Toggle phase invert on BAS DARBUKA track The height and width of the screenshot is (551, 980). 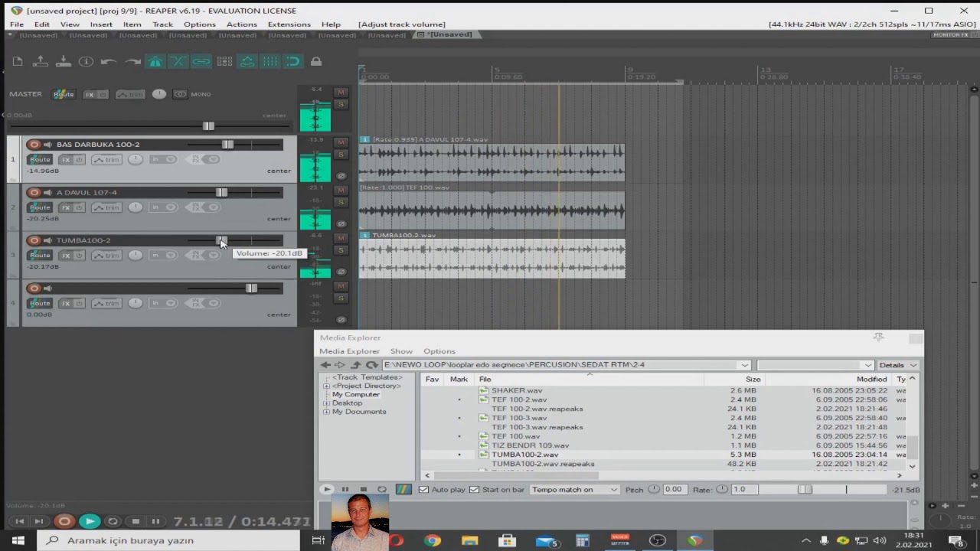pyautogui.click(x=341, y=176)
